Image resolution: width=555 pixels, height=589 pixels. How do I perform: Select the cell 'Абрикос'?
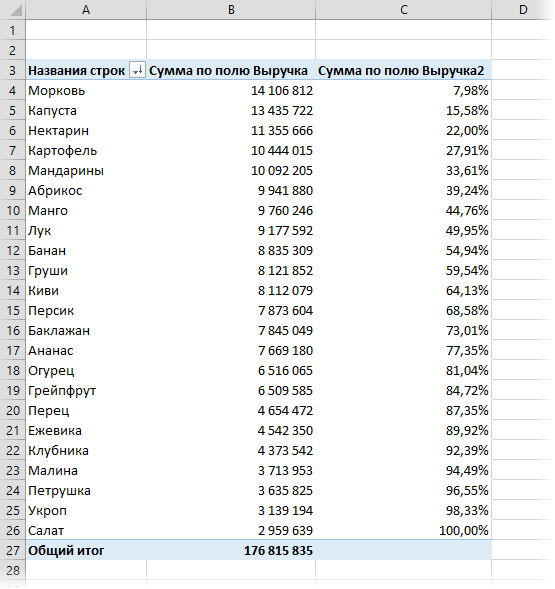pos(86,190)
